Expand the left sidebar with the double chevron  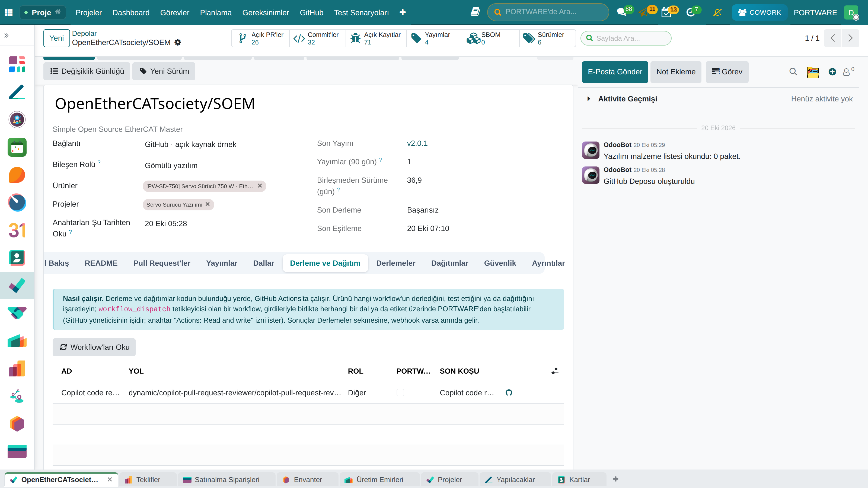click(x=7, y=35)
